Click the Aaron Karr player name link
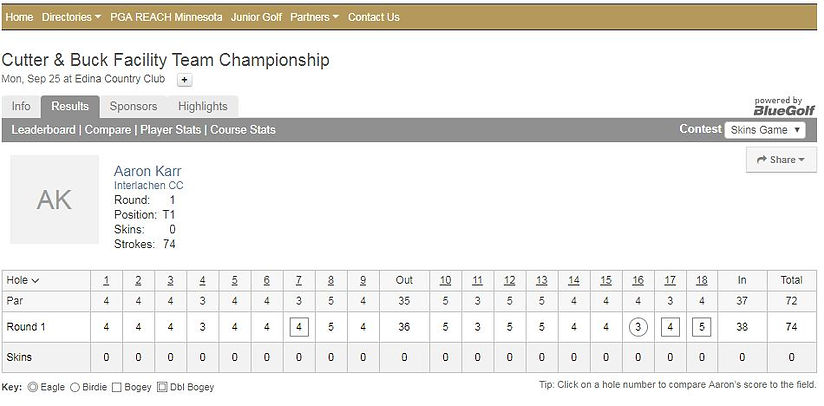Image resolution: width=824 pixels, height=406 pixels. 148,171
